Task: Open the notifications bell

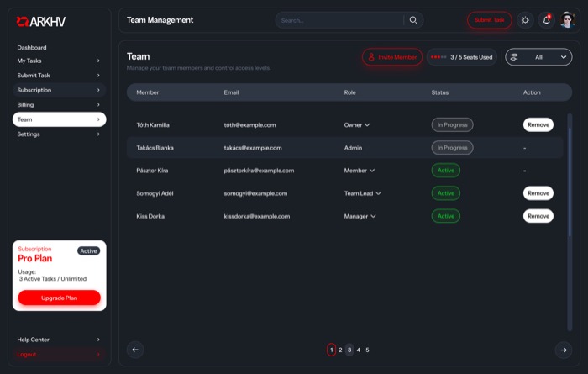Action: (546, 20)
